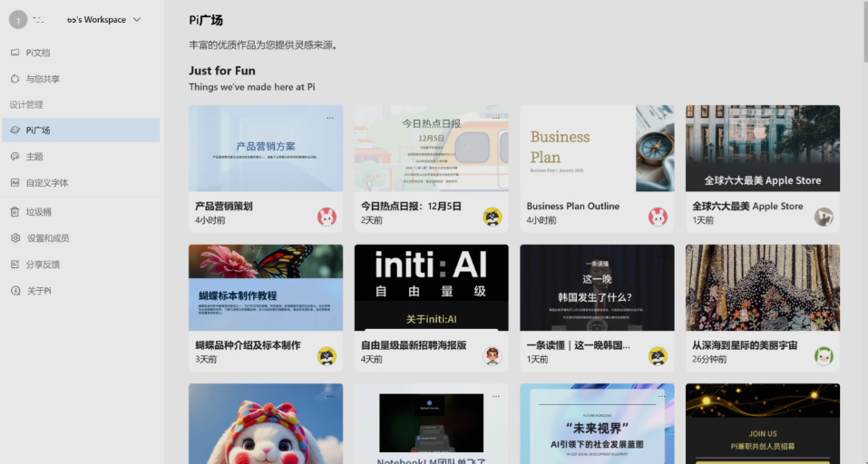Open the initi:AI 自由量级 thumbnail
Viewport: 868px width, 464px height.
click(x=431, y=287)
